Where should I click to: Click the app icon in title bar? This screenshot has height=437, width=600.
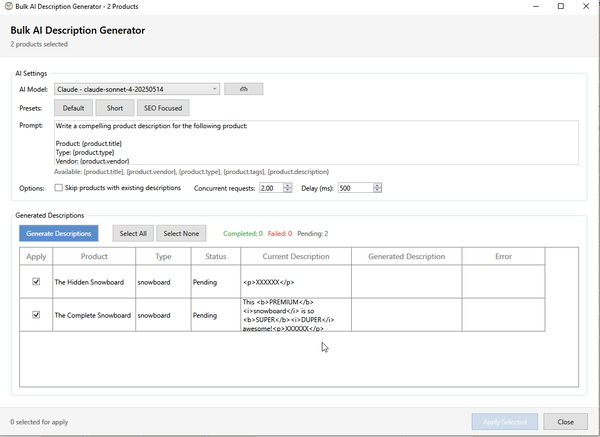8,6
